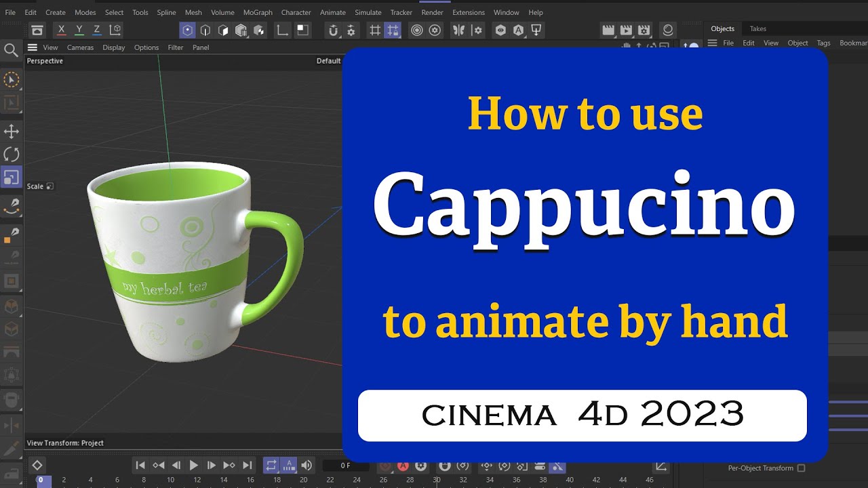The width and height of the screenshot is (868, 488).
Task: Render to Picture Viewer icon
Action: [x=626, y=30]
